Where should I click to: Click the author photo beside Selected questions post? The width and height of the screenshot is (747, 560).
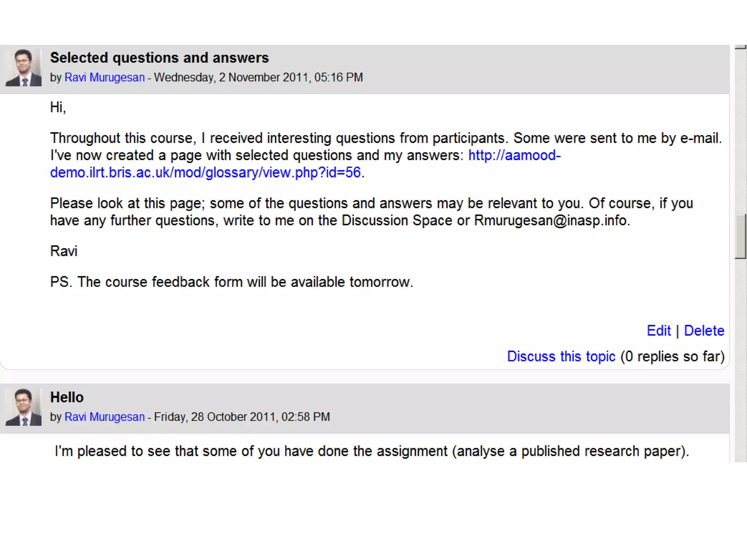tap(23, 68)
